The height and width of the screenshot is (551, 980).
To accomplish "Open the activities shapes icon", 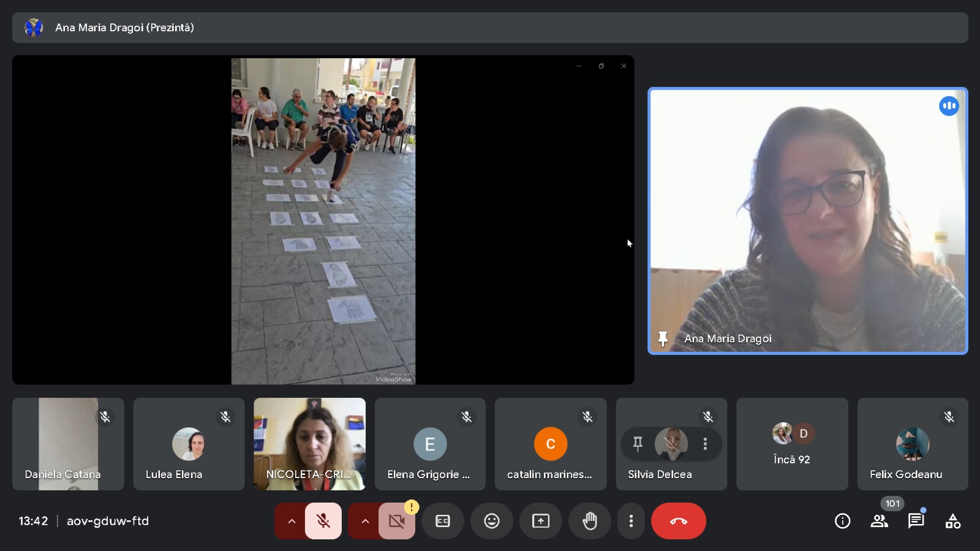I will 952,521.
